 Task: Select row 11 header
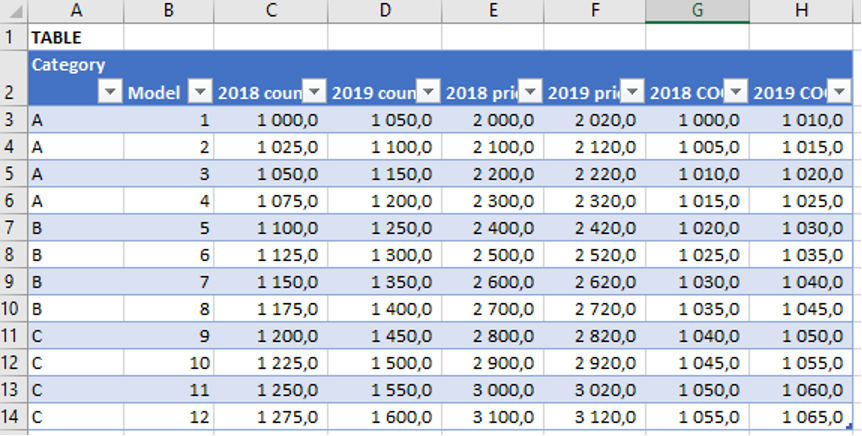coord(14,336)
